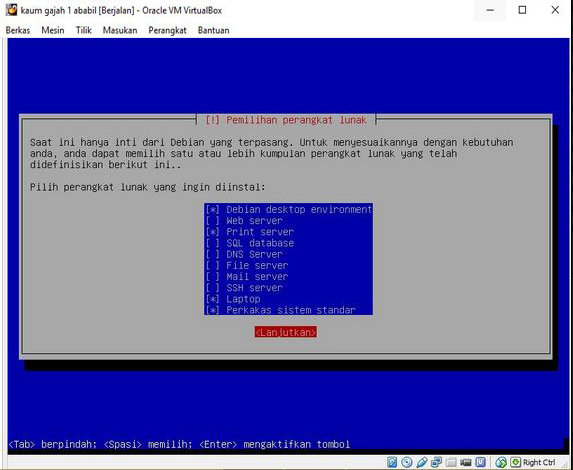Open the Berkas menu
The width and height of the screenshot is (573, 470).
(18, 30)
